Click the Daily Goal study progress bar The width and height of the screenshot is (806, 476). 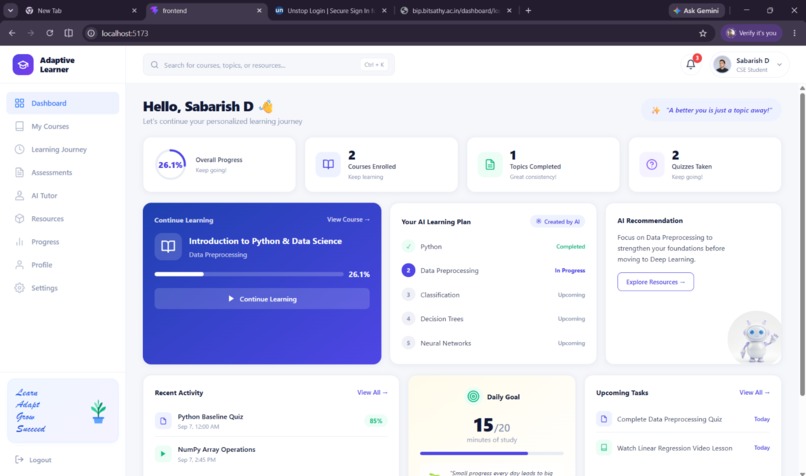pyautogui.click(x=491, y=453)
